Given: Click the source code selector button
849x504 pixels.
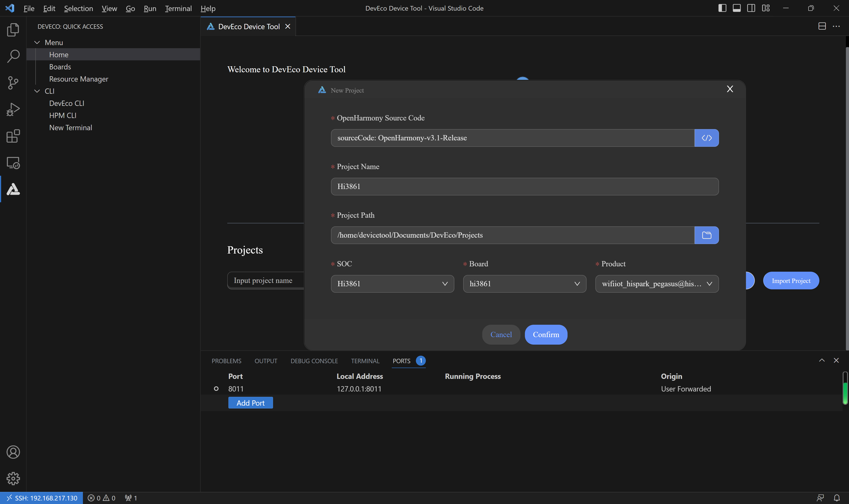Looking at the screenshot, I should coord(706,138).
